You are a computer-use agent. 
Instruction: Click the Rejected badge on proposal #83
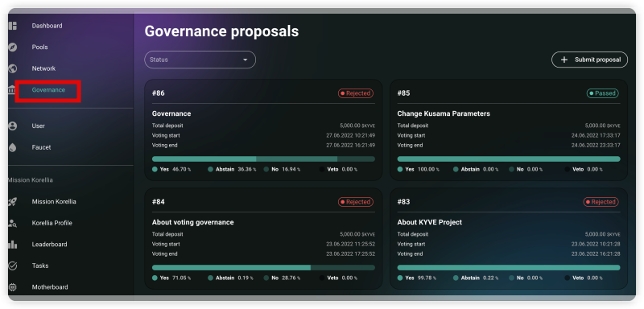(601, 202)
